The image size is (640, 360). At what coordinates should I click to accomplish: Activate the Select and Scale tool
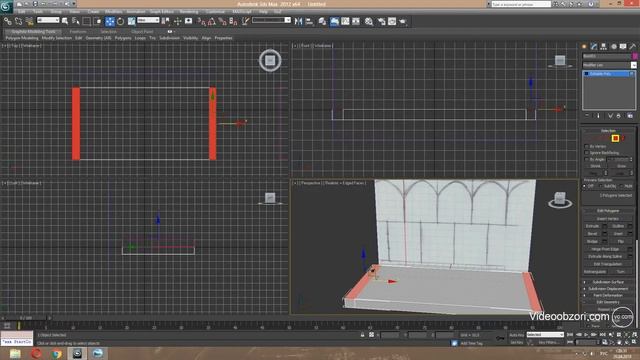(131, 21)
